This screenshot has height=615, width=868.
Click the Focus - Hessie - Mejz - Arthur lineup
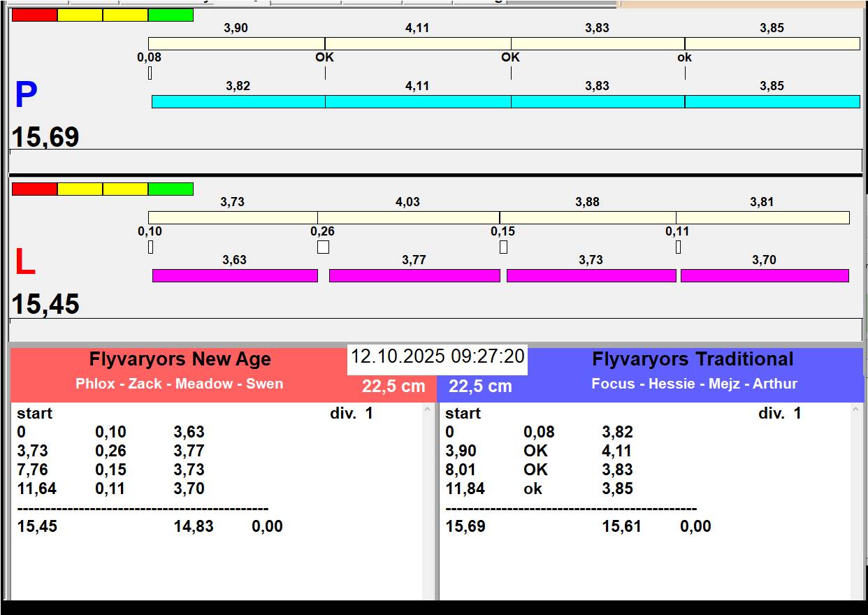(x=694, y=384)
